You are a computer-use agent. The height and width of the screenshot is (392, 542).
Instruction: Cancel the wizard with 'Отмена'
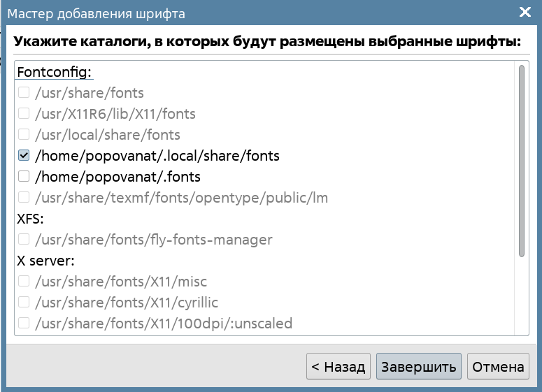point(498,367)
